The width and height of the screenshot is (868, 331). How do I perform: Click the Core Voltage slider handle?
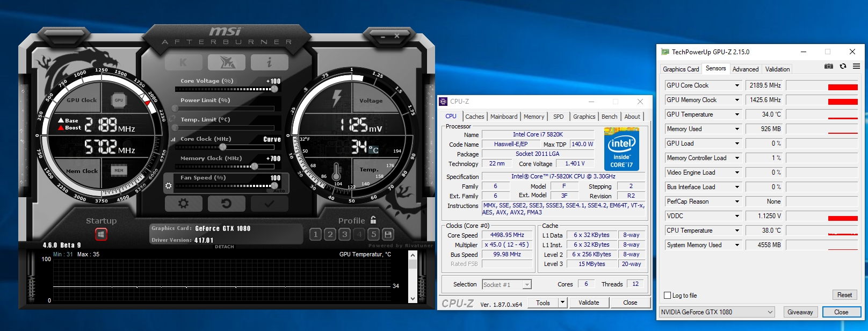click(274, 89)
